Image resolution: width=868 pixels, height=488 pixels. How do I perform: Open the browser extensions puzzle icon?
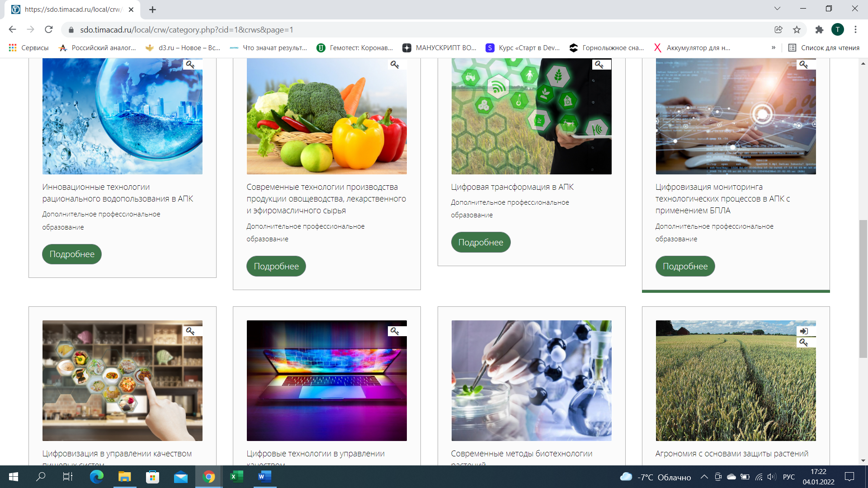tap(819, 30)
